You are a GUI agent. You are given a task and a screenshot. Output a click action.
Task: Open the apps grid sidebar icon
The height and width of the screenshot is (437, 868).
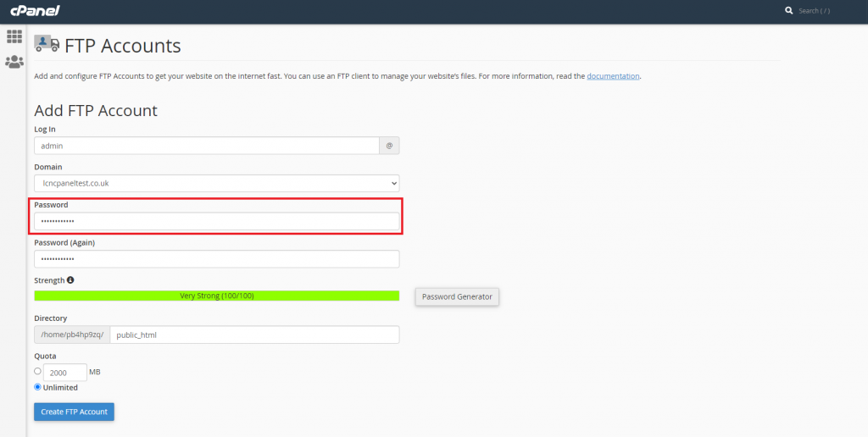click(x=14, y=36)
